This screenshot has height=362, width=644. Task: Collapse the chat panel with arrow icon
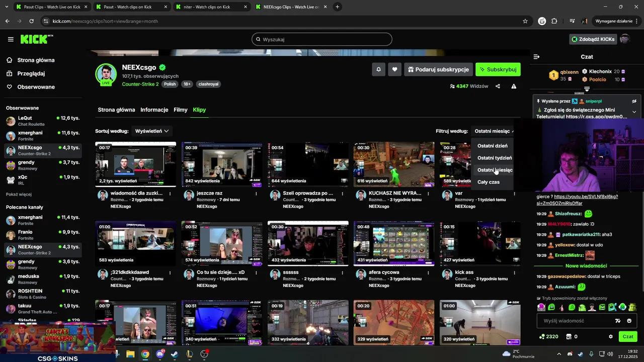click(536, 57)
